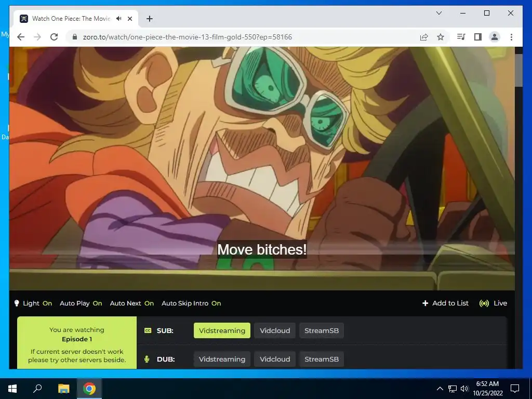Select DUB Vidstreaming server
532x399 pixels.
222,359
